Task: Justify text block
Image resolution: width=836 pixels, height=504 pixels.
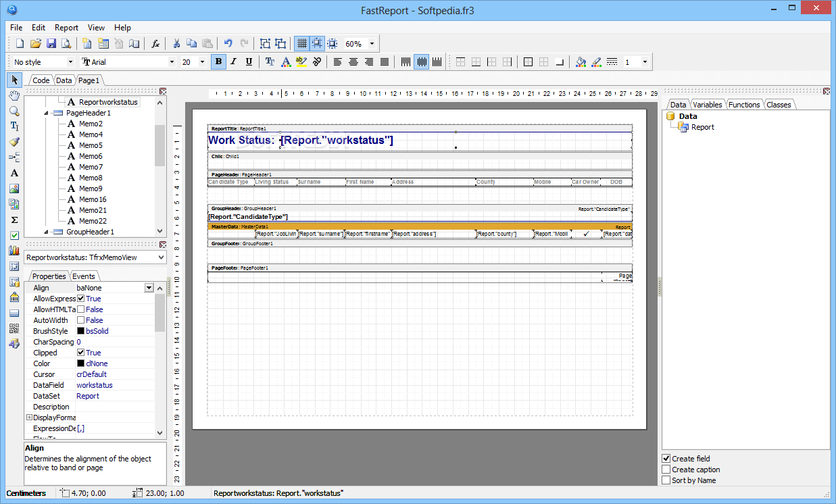Action: point(385,62)
